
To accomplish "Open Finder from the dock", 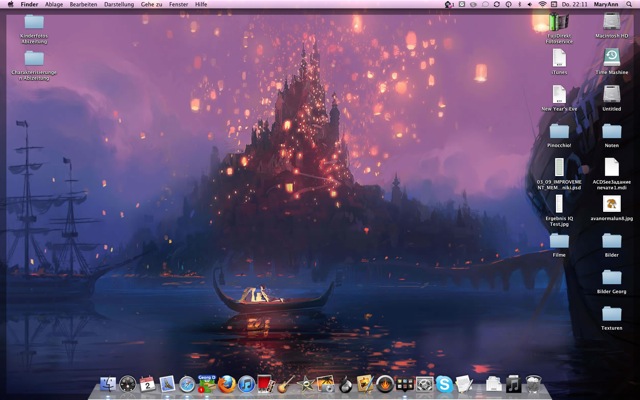I will pyautogui.click(x=108, y=384).
